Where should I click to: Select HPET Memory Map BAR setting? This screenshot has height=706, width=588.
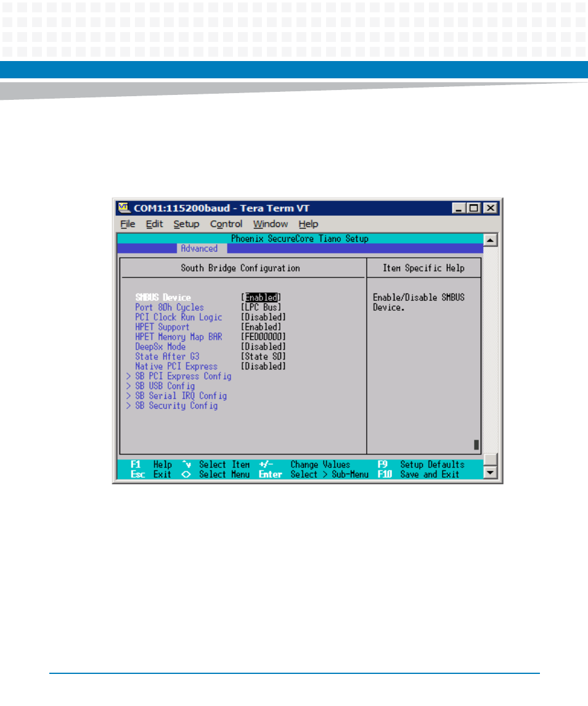tap(179, 337)
